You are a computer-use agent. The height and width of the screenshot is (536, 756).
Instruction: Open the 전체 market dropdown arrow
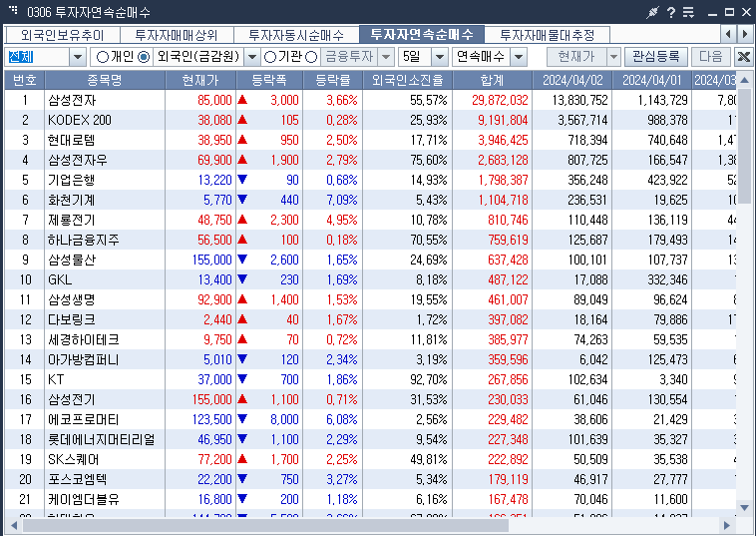pos(78,58)
